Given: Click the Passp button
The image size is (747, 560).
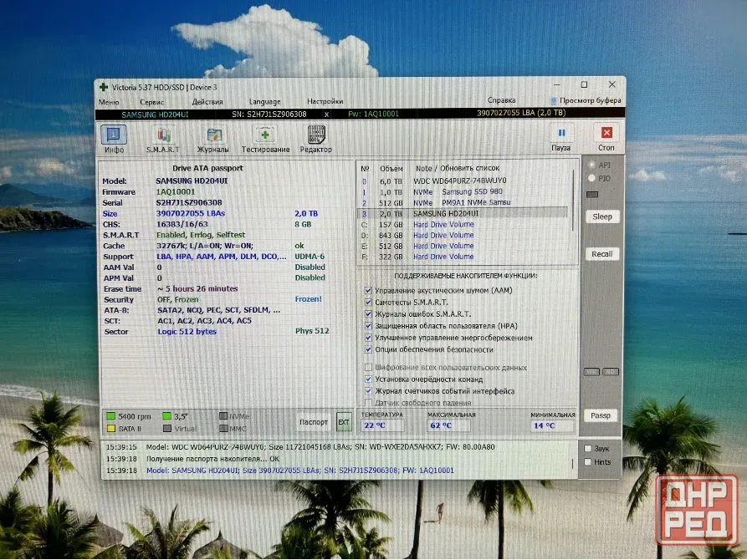Looking at the screenshot, I should point(601,415).
